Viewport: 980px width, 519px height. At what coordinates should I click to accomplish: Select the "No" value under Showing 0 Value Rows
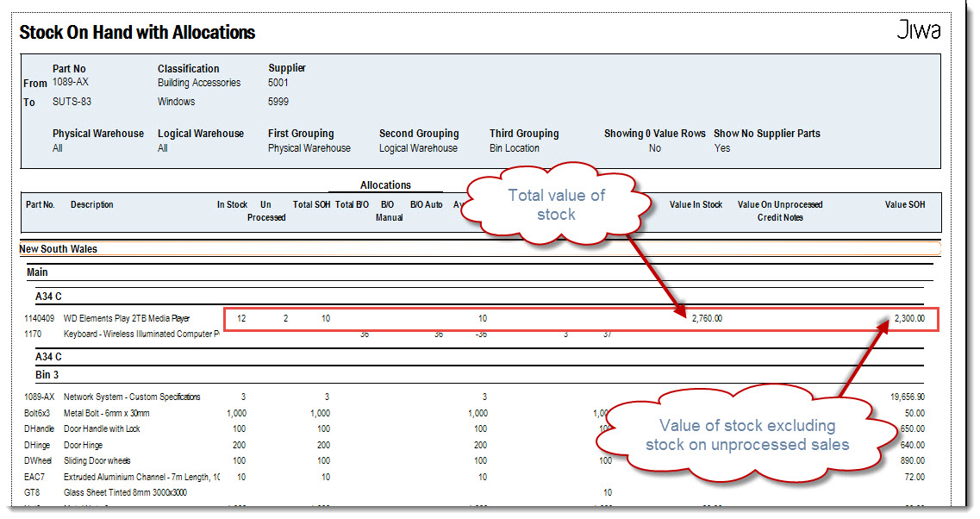tap(654, 148)
